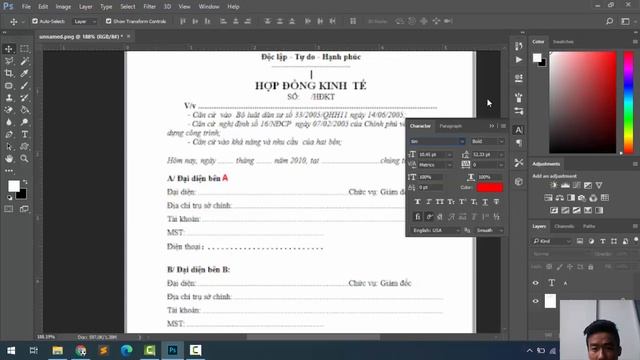Toggle Faux Italic in Character panel
The height and width of the screenshot is (360, 640).
tap(429, 202)
